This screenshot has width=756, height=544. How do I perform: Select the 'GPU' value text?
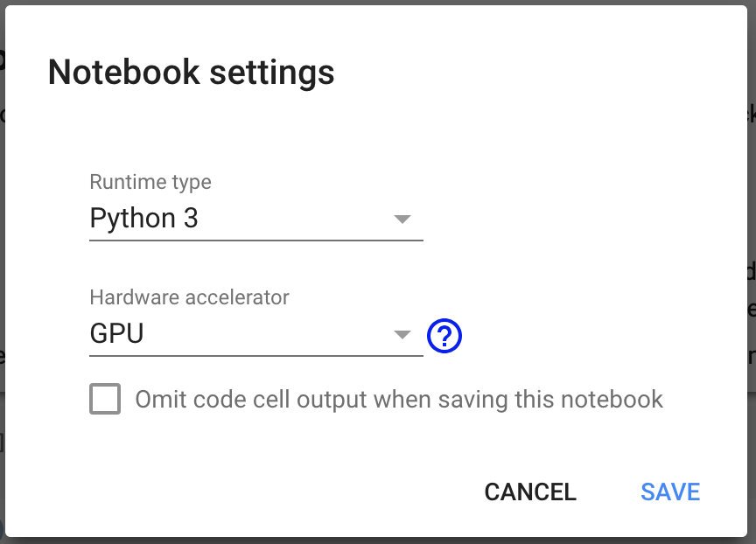[x=116, y=333]
